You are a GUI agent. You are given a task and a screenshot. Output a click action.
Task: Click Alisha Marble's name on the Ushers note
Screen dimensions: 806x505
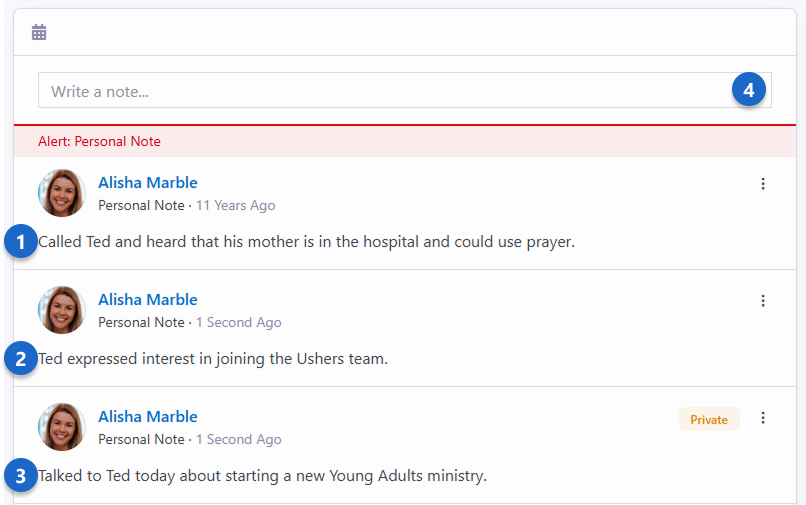tap(148, 300)
